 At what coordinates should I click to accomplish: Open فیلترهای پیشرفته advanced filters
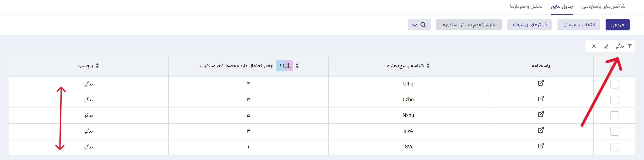(x=529, y=25)
